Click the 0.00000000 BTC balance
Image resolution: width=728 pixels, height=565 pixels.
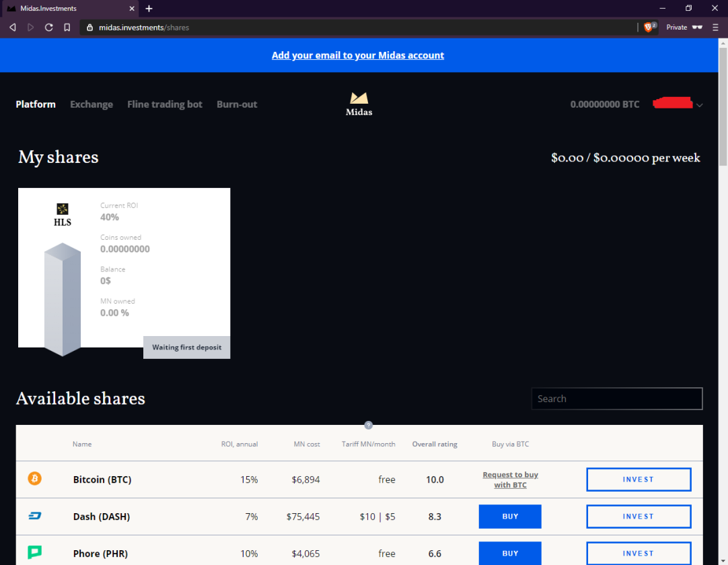(x=604, y=104)
